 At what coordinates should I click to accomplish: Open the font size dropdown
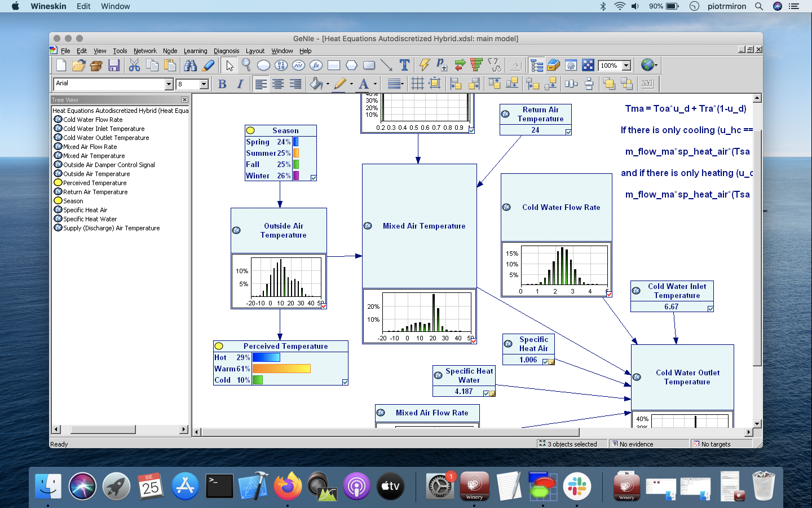click(204, 84)
